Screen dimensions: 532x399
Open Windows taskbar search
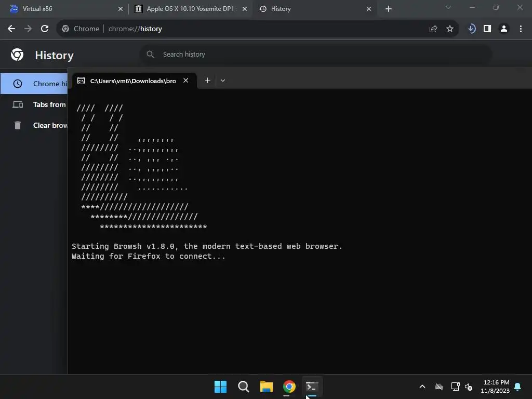pyautogui.click(x=243, y=387)
